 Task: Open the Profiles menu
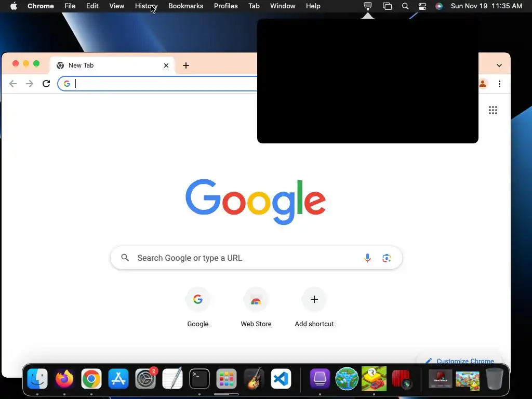pos(226,6)
